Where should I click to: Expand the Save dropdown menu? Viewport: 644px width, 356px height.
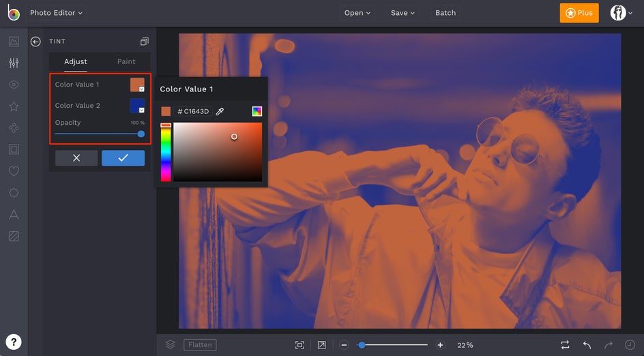point(402,13)
